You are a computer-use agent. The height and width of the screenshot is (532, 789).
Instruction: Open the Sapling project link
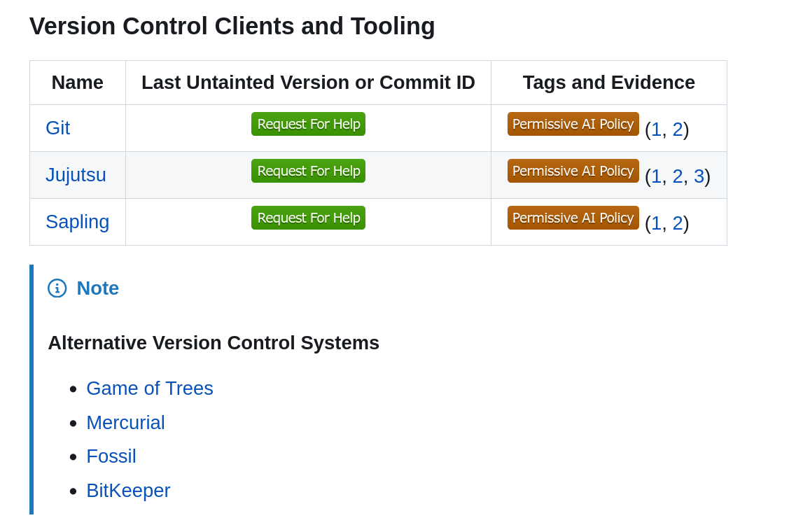78,221
